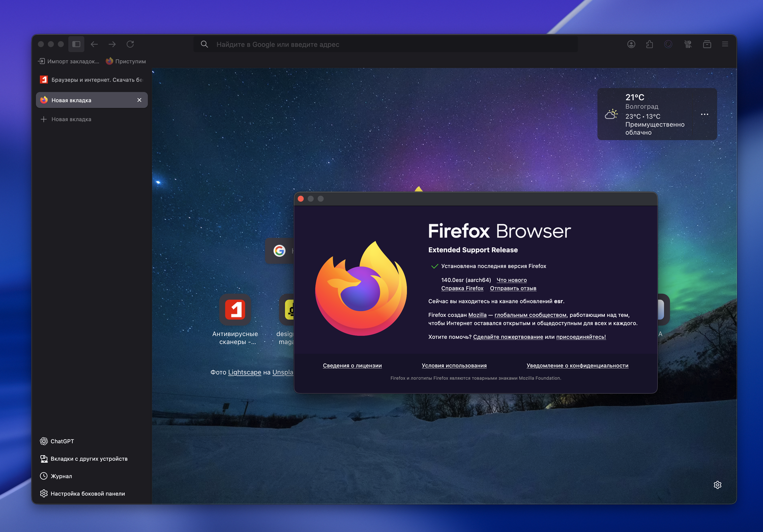Click the partly-cloudy weather icon
The height and width of the screenshot is (532, 763).
(611, 114)
